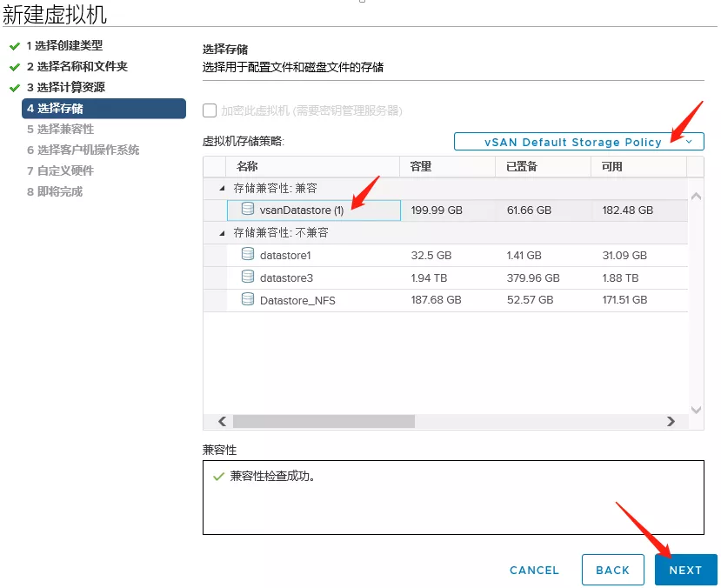Click the horizontal scrollbar of datastore table
Screen dimensions: 721x588
324,421
